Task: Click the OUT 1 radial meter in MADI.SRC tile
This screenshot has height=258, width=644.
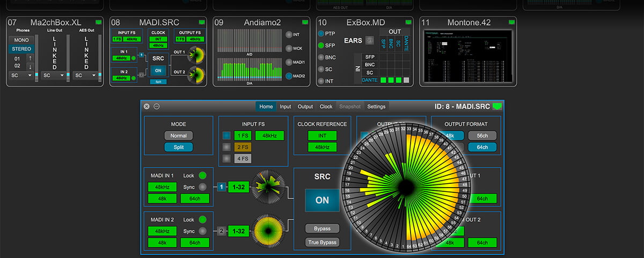Action: tap(196, 54)
